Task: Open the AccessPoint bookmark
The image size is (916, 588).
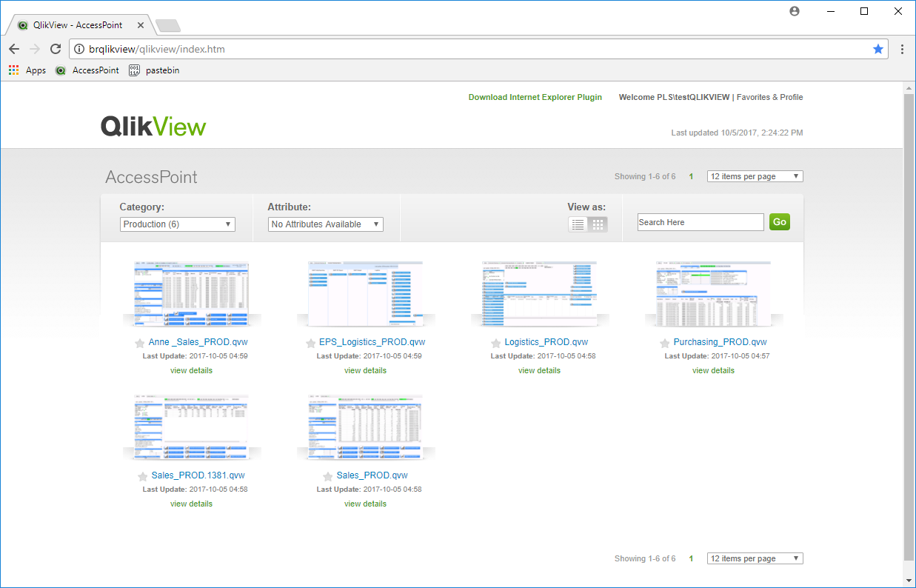Action: click(x=87, y=70)
